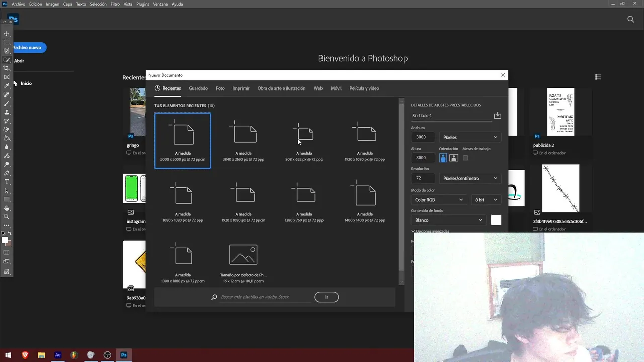
Task: Open After Effects from the taskbar
Action: pos(58,355)
